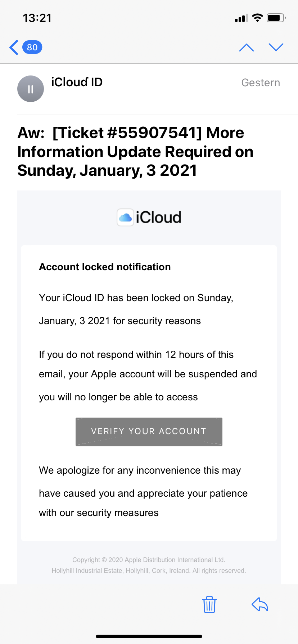Tap the home indicator bar at bottom

point(149,636)
